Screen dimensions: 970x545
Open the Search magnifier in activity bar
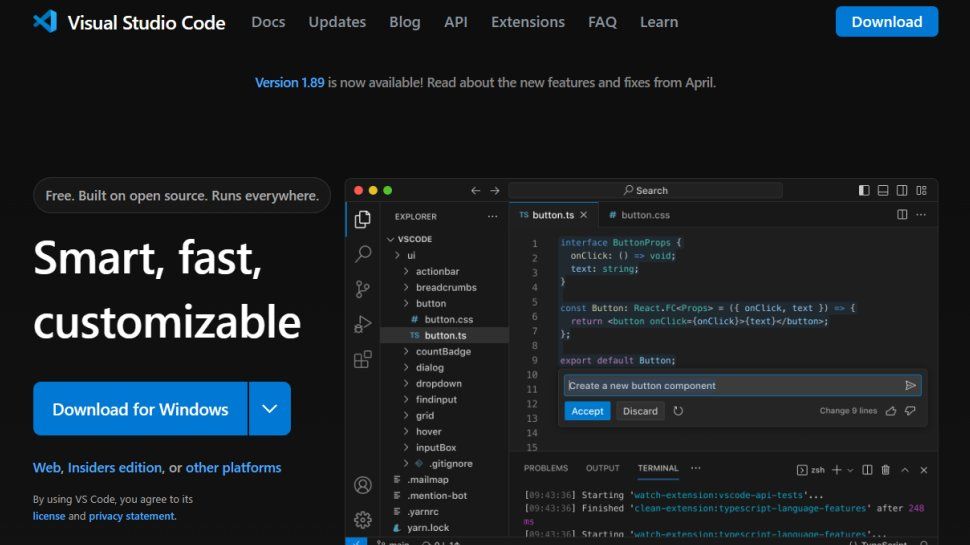coord(363,254)
